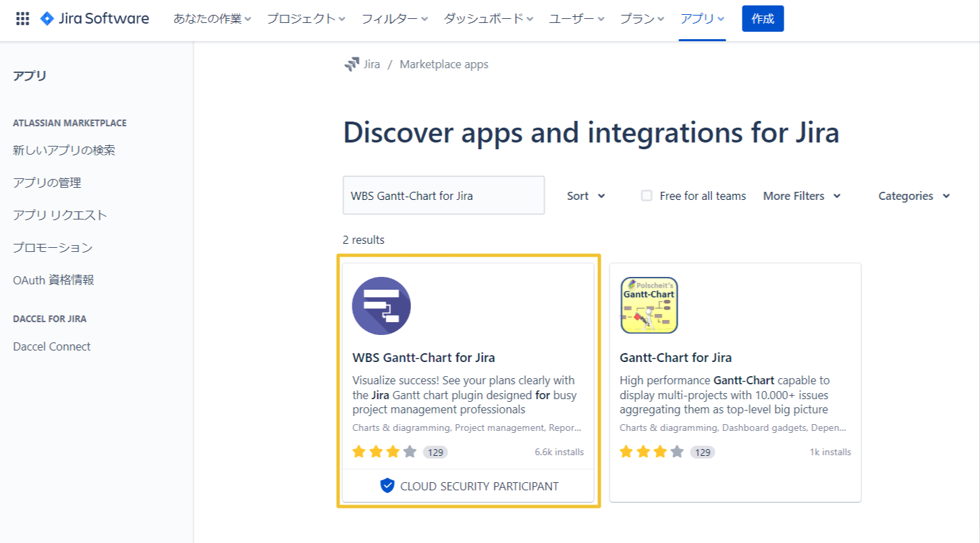This screenshot has width=980, height=543.
Task: Click the Gantt-Chart for Jira description text
Action: pyautogui.click(x=725, y=395)
